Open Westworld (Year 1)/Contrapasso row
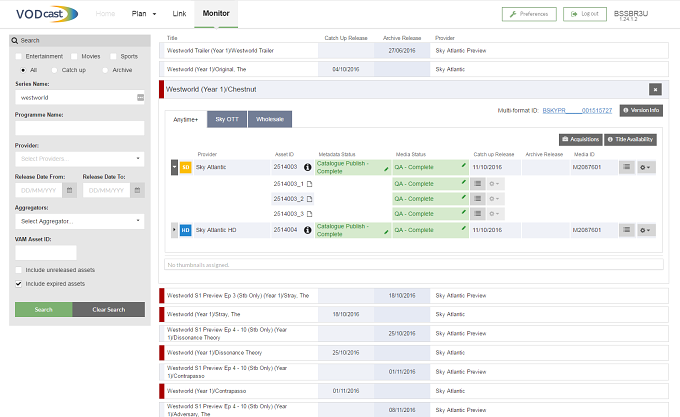Image resolution: width=680 pixels, height=417 pixels. click(x=414, y=391)
